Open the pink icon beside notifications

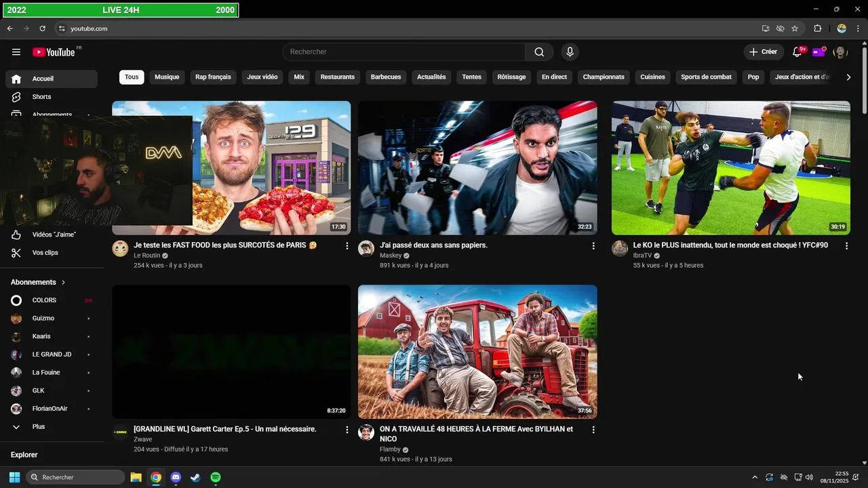coord(819,52)
